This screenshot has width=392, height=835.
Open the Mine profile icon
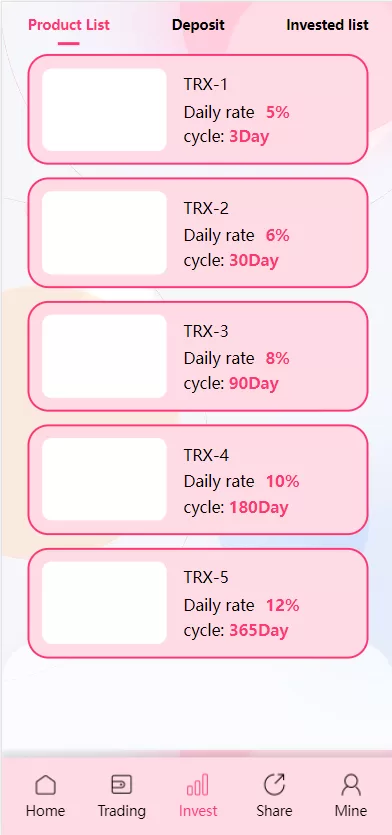pyautogui.click(x=351, y=785)
